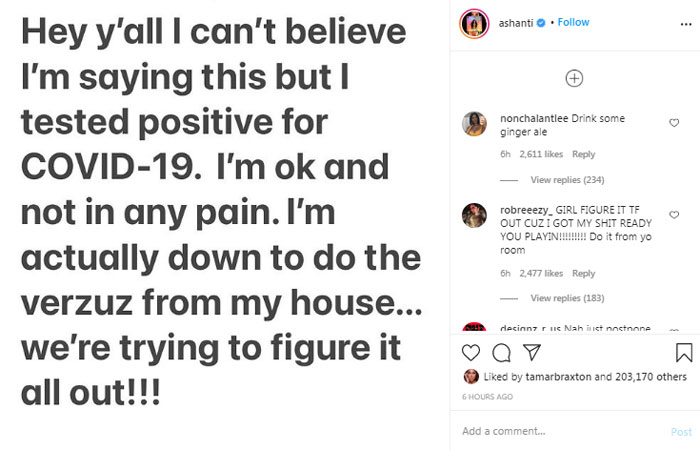This screenshot has height=450, width=700.
Task: Like the post with the heart icon
Action: click(x=471, y=352)
